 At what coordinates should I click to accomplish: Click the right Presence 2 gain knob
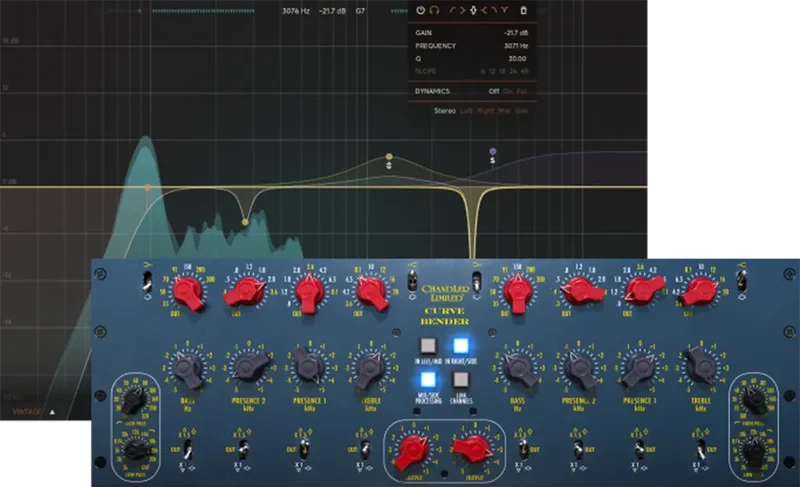581,369
